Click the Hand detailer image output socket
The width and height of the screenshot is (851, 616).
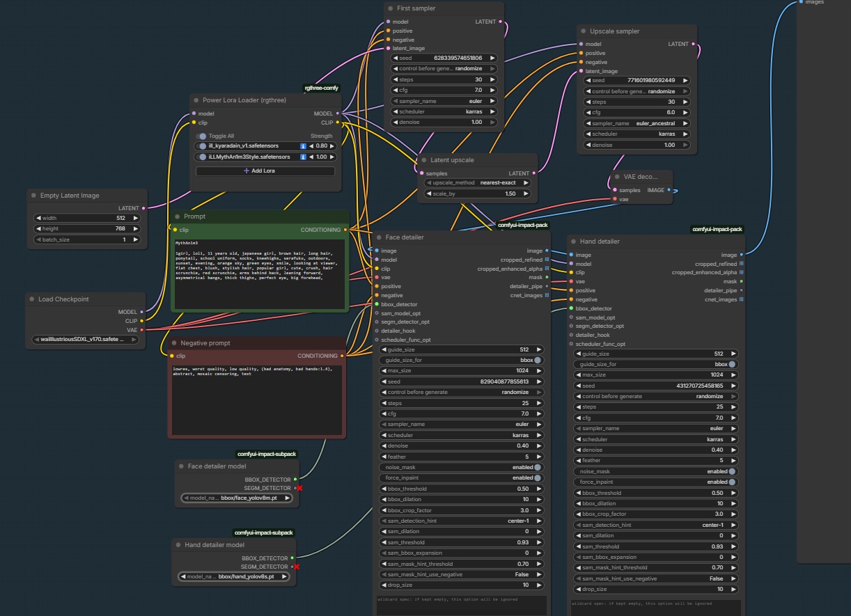[741, 255]
